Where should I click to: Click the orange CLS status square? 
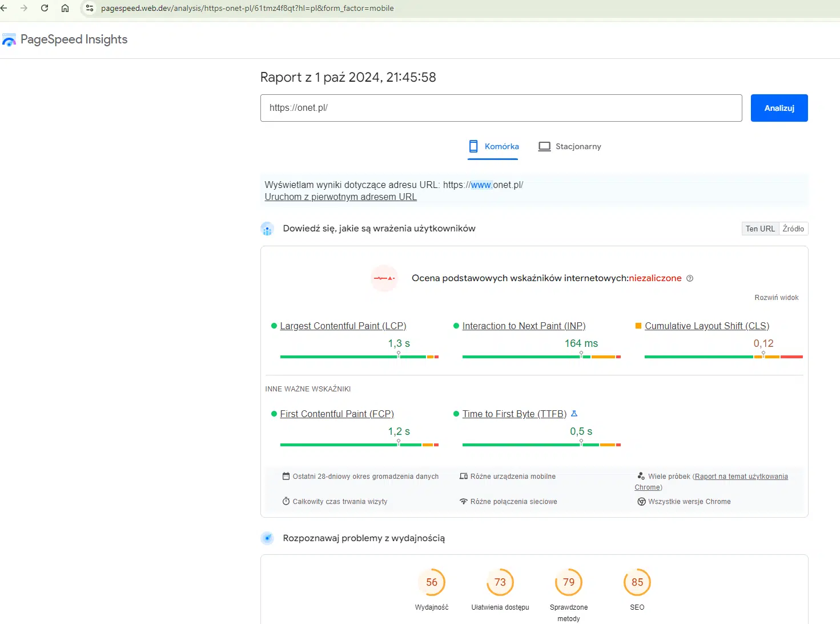pyautogui.click(x=638, y=326)
